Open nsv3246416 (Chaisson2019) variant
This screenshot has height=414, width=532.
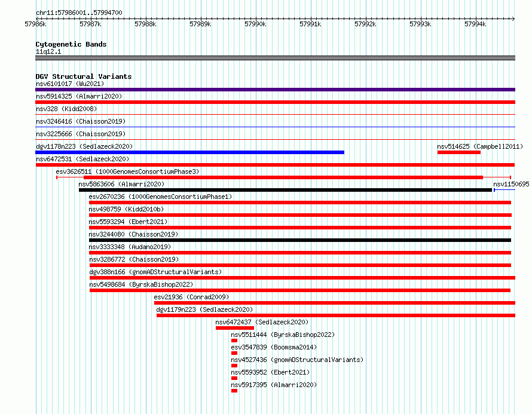81,121
